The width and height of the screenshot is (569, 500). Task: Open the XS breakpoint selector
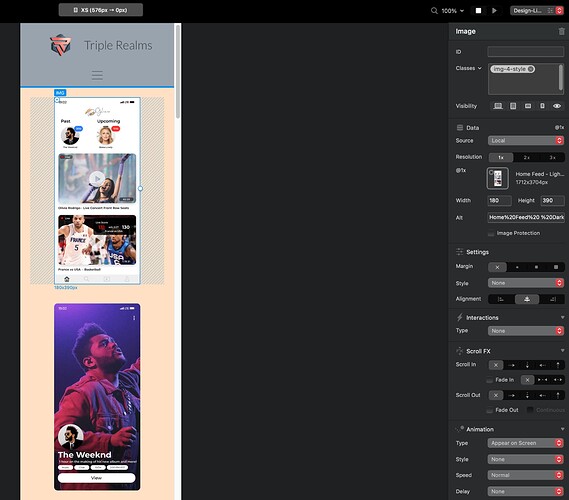[x=101, y=10]
